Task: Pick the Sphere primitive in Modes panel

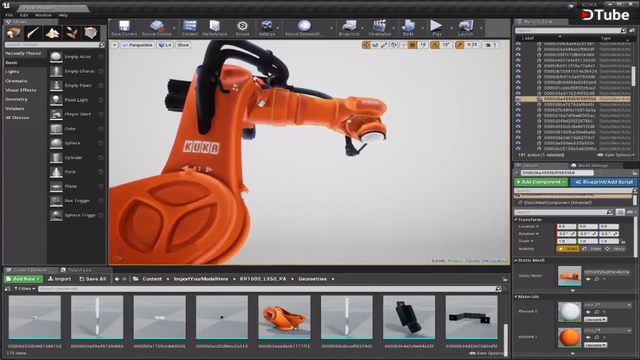Action: pyautogui.click(x=76, y=143)
